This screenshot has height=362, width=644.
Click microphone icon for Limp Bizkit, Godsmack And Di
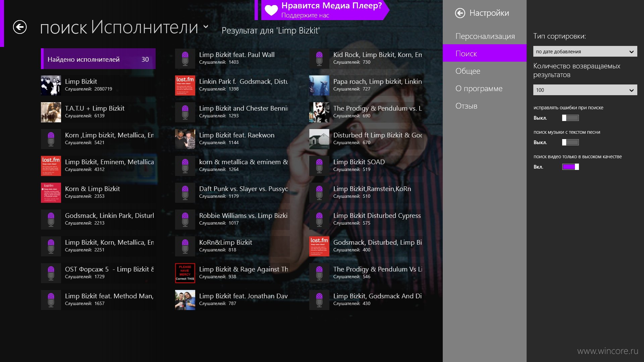pyautogui.click(x=319, y=300)
